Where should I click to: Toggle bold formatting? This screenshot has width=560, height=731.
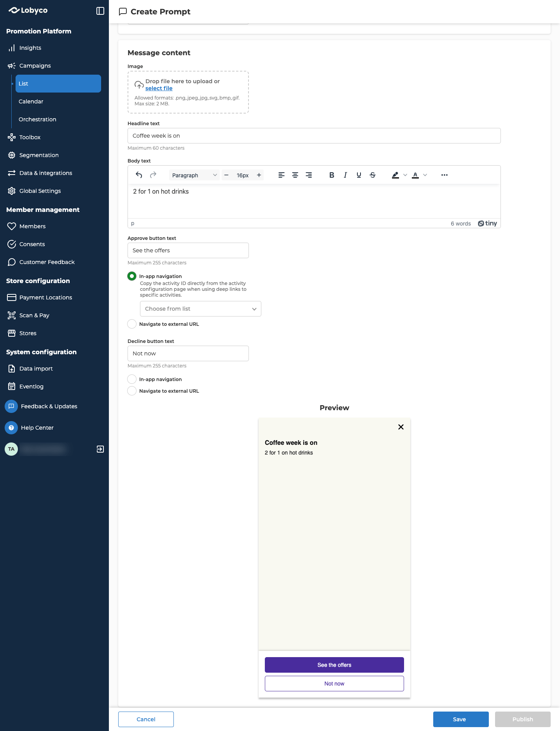tap(332, 175)
